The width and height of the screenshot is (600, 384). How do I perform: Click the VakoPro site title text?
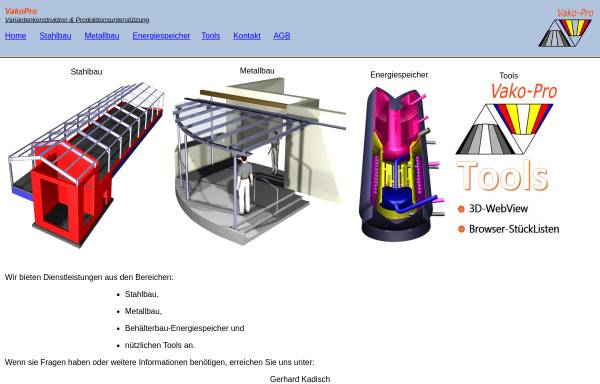tap(21, 11)
